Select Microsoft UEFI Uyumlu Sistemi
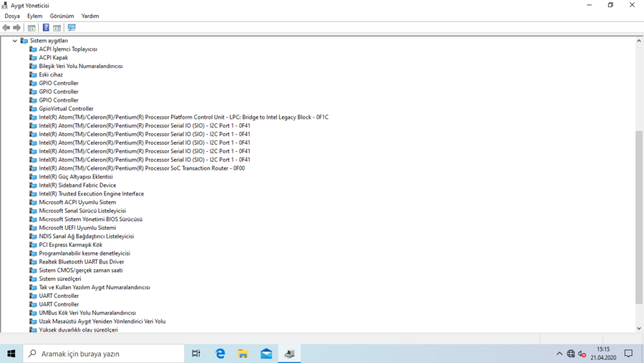 pyautogui.click(x=77, y=228)
